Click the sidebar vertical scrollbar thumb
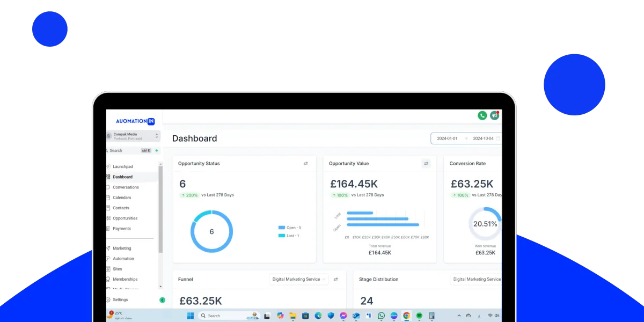This screenshot has height=322, width=644. [160, 209]
